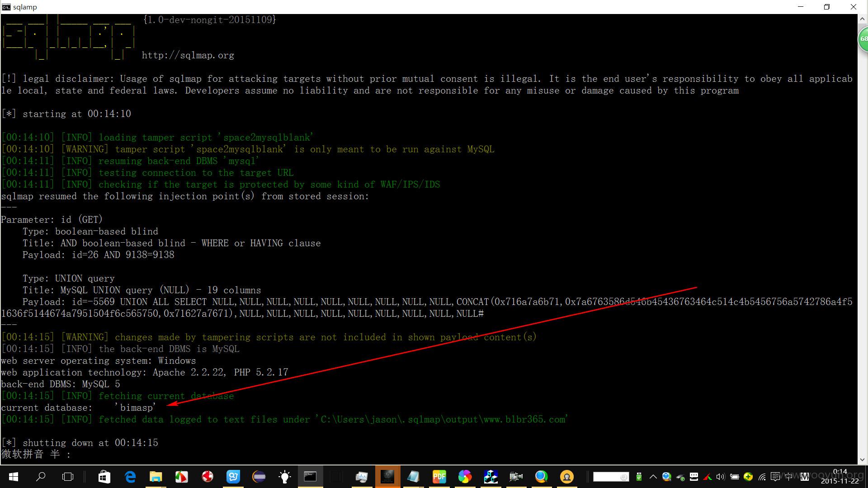Image resolution: width=868 pixels, height=488 pixels.
Task: Click the "loading tamper script 'space2mysqlblank'" line
Action: click(157, 137)
